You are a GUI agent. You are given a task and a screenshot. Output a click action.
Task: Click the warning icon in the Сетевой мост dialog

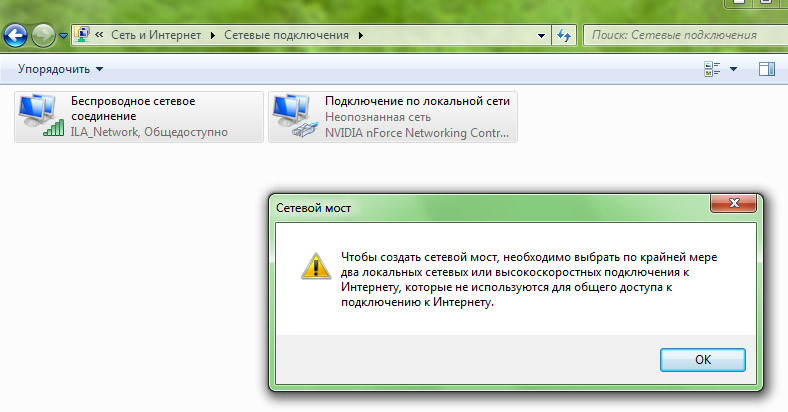(316, 266)
